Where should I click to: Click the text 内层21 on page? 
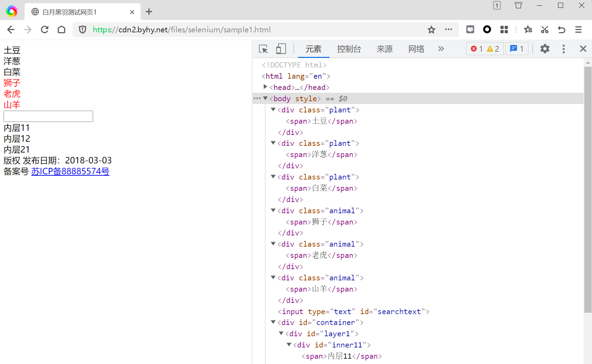(x=17, y=150)
